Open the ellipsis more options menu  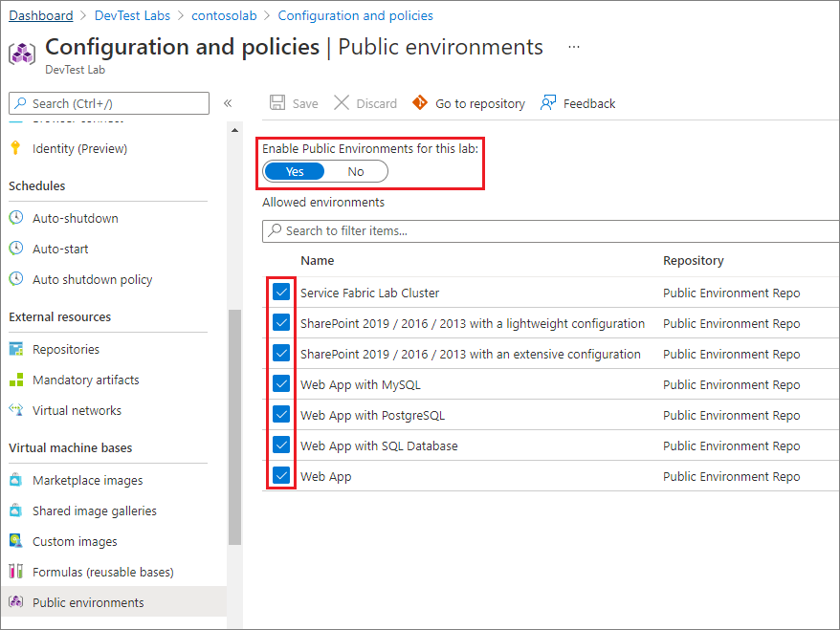574,47
